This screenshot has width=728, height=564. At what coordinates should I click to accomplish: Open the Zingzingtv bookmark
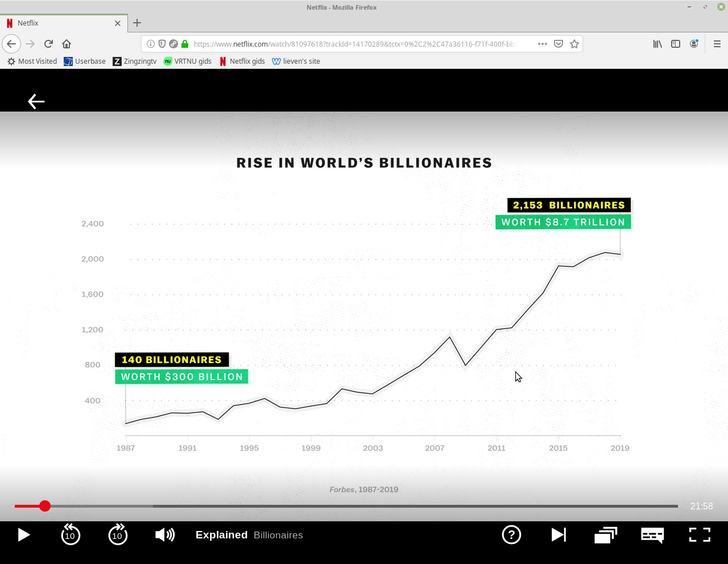click(x=135, y=61)
